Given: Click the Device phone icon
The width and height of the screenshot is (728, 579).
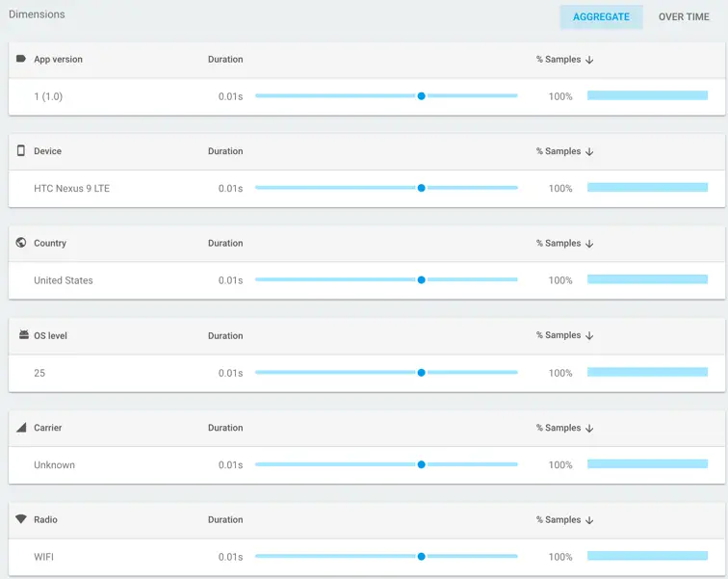Looking at the screenshot, I should click(x=21, y=151).
